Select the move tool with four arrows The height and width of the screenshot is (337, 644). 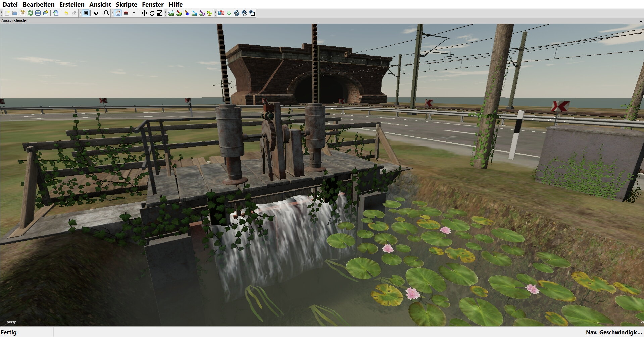(x=144, y=13)
